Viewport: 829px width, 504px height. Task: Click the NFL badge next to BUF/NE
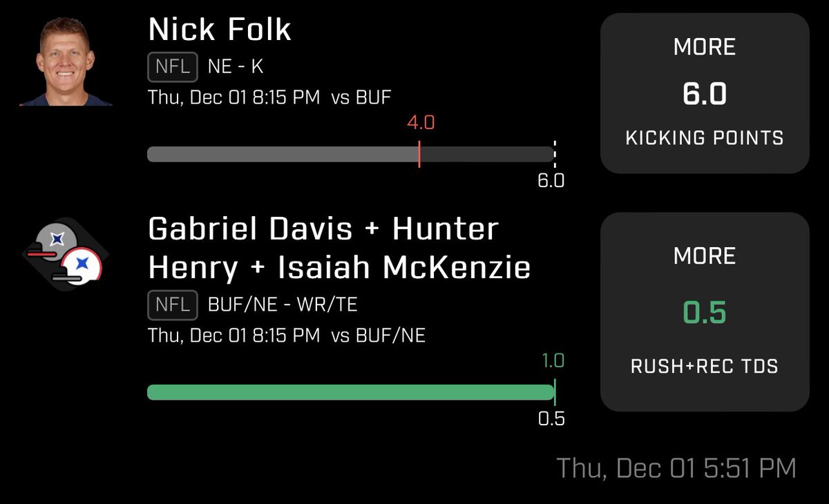173,305
